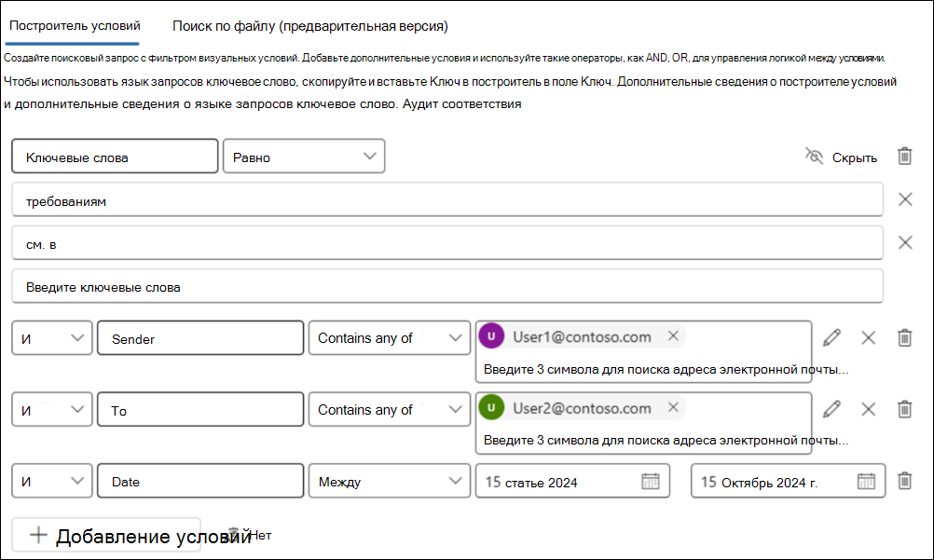The width and height of the screenshot is (934, 560).
Task: Remove User2@contoso.com chip
Action: pos(673,407)
